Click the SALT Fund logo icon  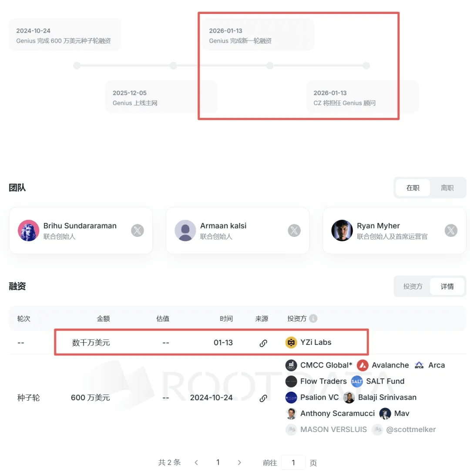coord(357,381)
